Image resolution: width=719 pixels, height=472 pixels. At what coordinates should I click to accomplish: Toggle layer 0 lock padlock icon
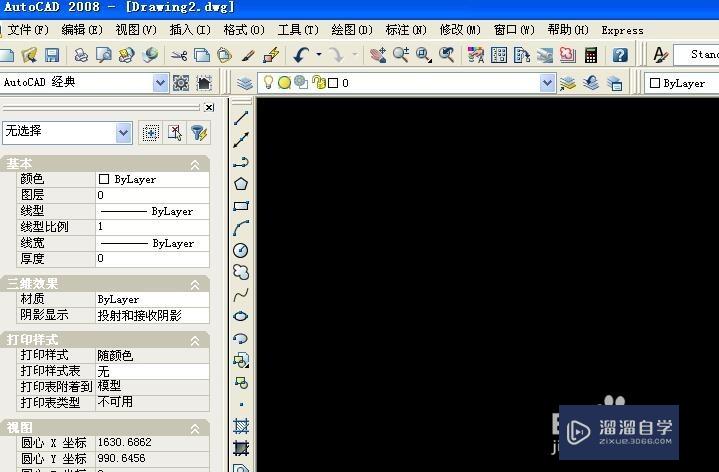coord(318,83)
